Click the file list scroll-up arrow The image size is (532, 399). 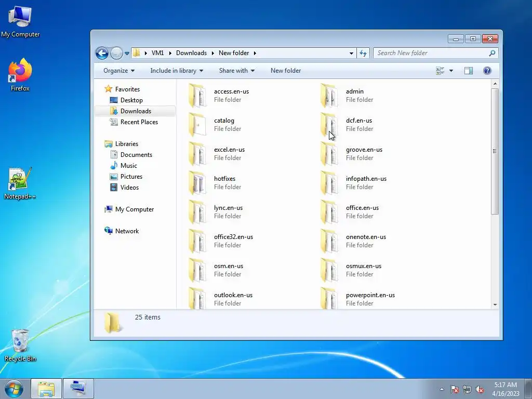tap(495, 84)
